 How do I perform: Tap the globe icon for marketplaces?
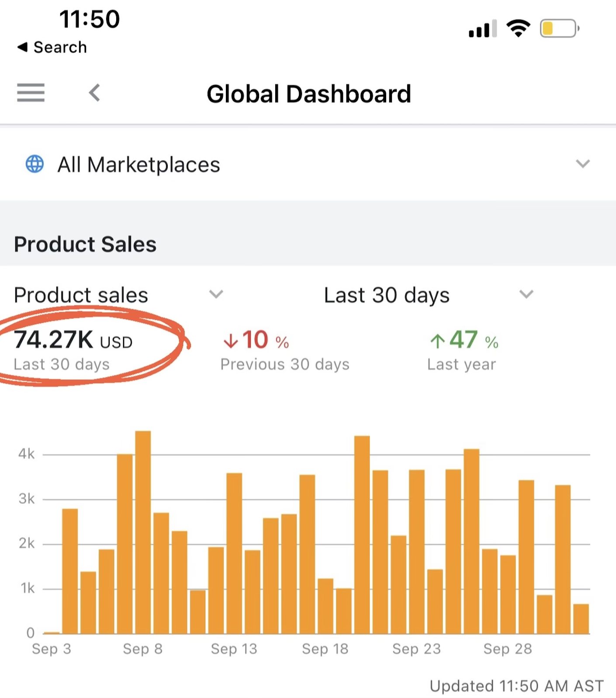tap(35, 164)
